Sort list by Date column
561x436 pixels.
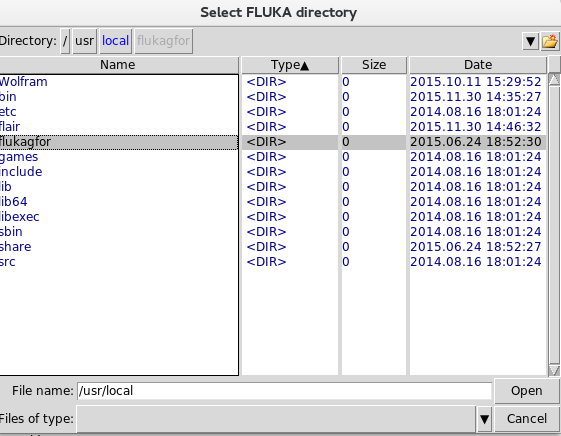[x=478, y=65]
